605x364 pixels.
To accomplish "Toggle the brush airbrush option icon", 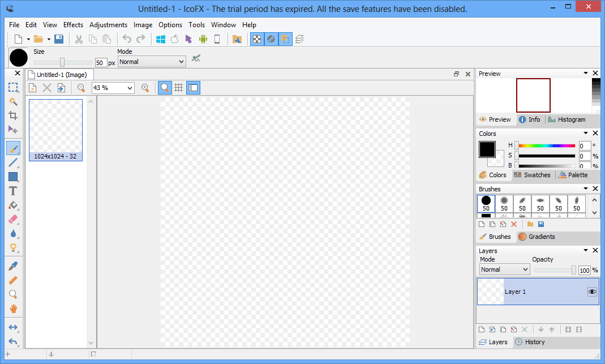I will [x=196, y=59].
